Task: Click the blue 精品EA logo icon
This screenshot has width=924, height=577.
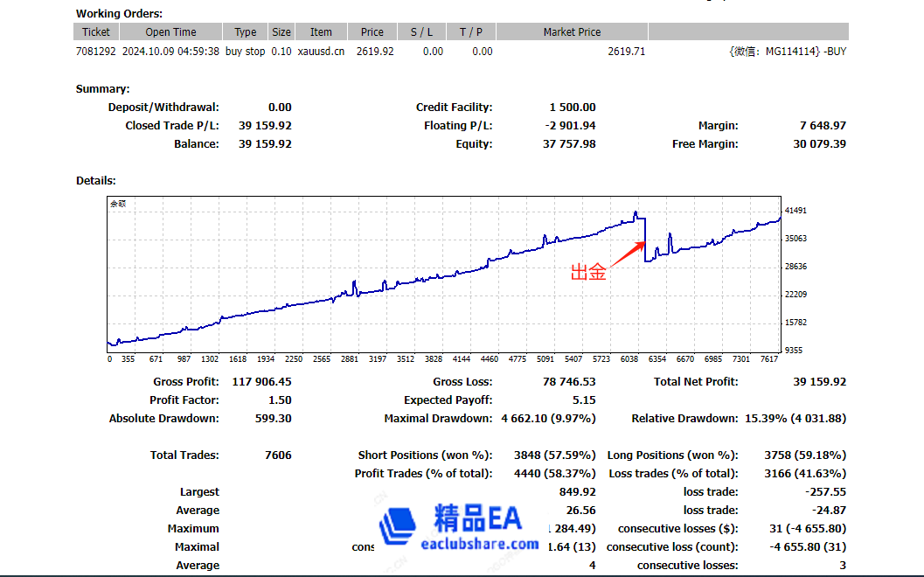Action: click(x=396, y=526)
